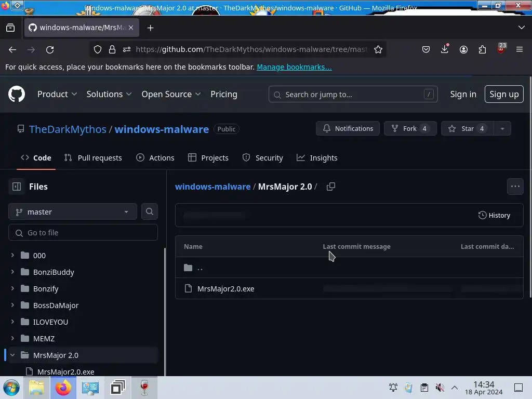Expand the Bonzify folder
This screenshot has width=532, height=399.
(12, 288)
